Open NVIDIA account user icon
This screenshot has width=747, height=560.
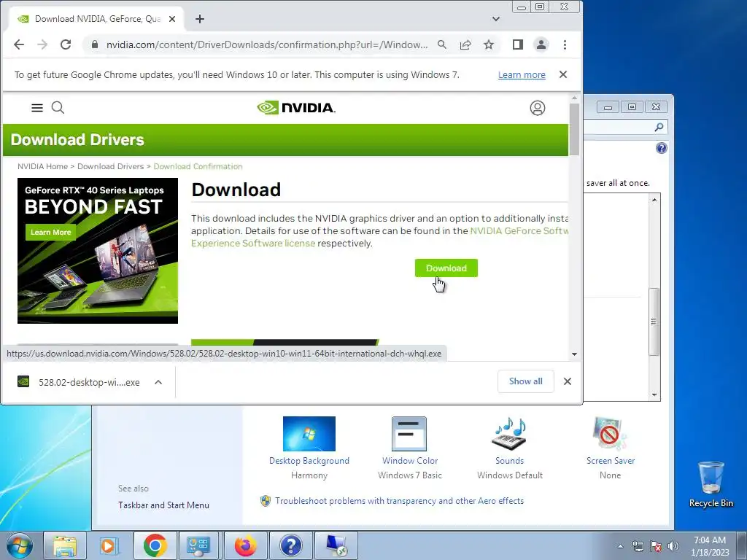point(538,108)
